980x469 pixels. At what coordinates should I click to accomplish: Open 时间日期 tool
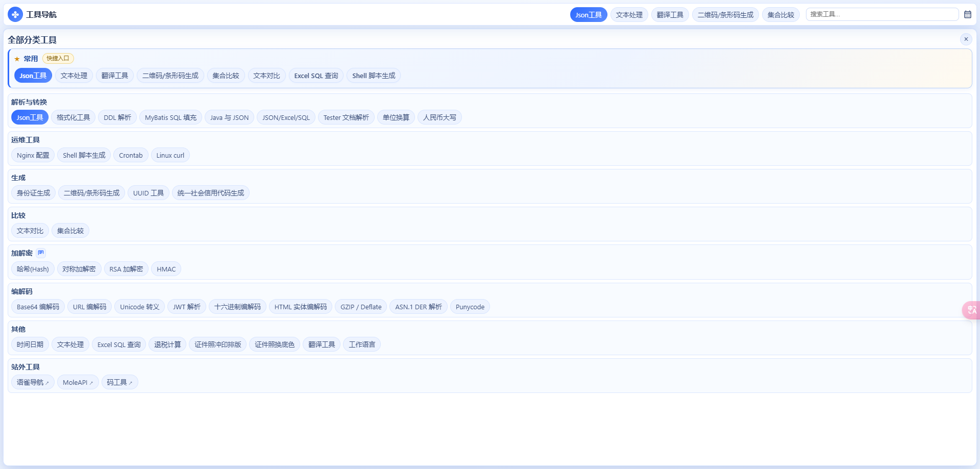point(30,344)
